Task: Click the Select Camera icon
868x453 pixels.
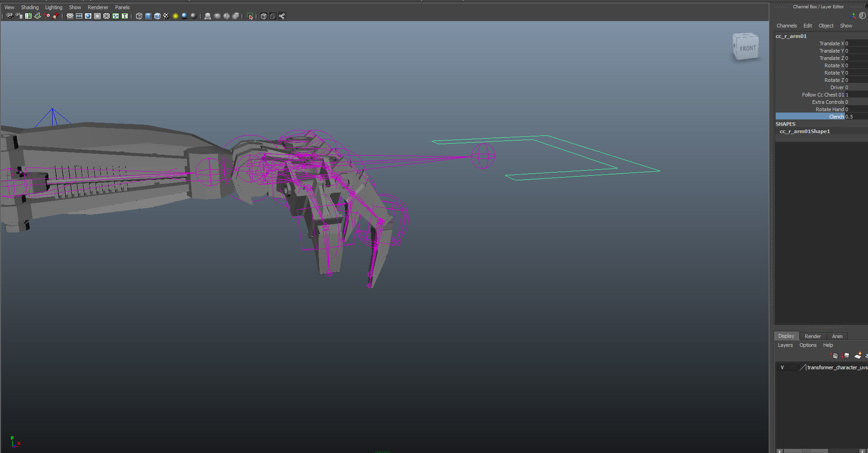Action: point(10,16)
